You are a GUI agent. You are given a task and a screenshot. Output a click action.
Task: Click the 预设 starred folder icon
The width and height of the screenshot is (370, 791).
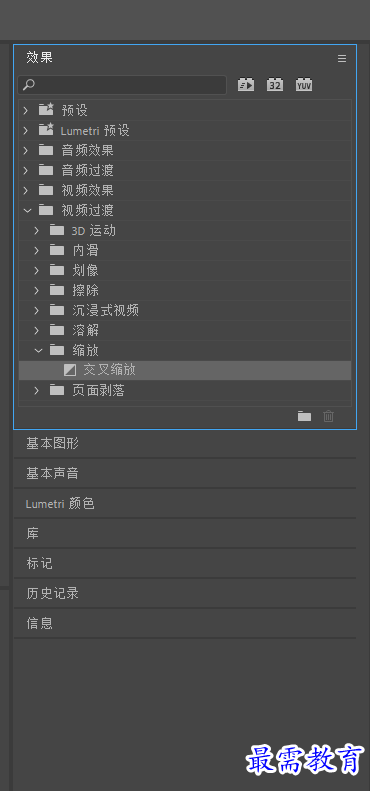[46, 109]
